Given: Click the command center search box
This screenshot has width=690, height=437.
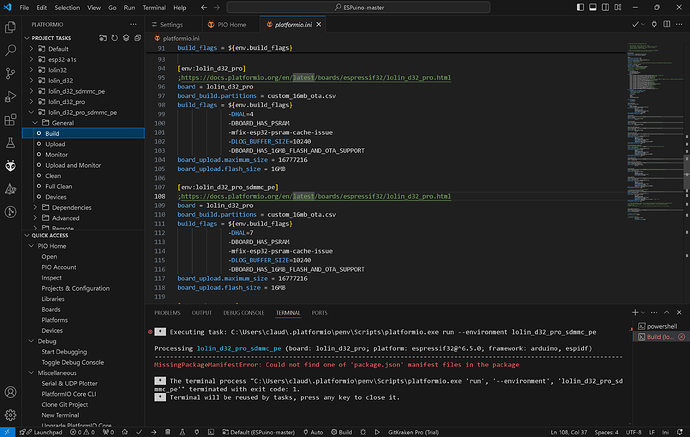Looking at the screenshot, I should click(358, 7).
